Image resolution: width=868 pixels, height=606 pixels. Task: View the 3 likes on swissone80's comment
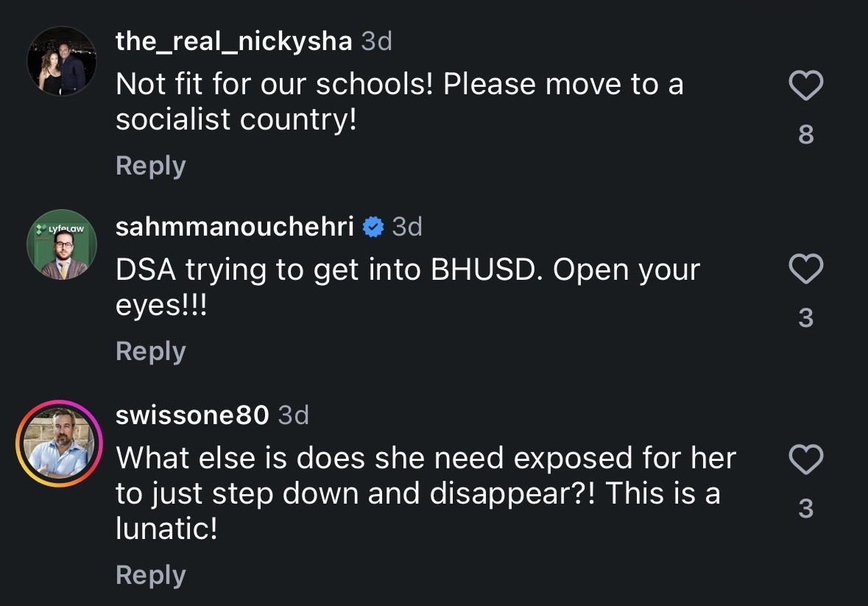click(806, 509)
